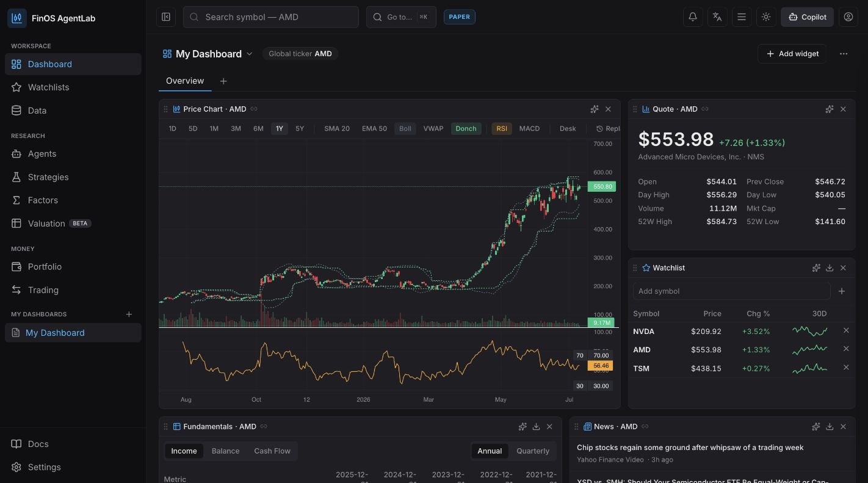Screen dimensions: 868x483
Task: Open the dashboard more options ellipsis
Action: coord(844,54)
